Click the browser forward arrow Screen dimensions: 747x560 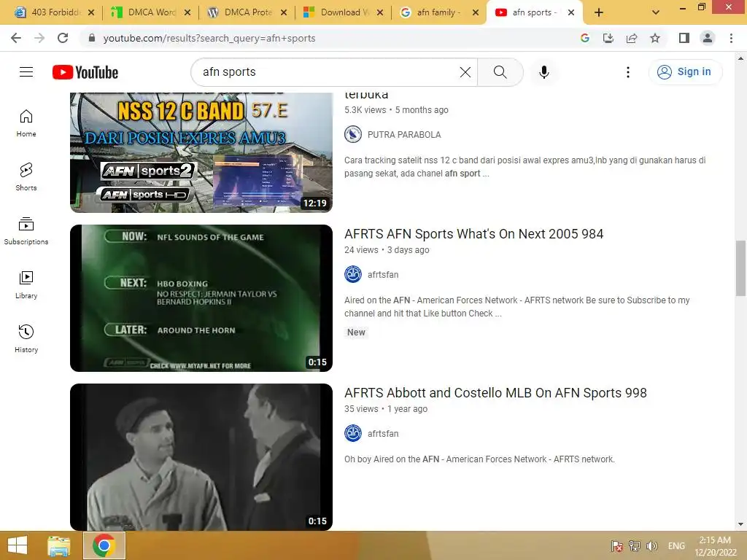tap(39, 38)
